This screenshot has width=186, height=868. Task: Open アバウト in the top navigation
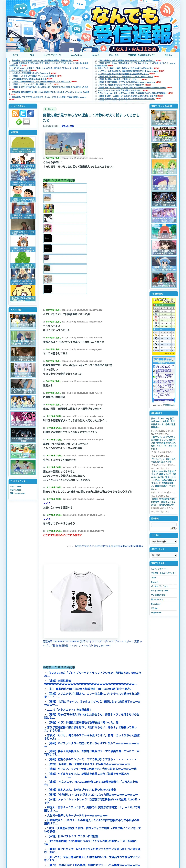click(x=16, y=55)
